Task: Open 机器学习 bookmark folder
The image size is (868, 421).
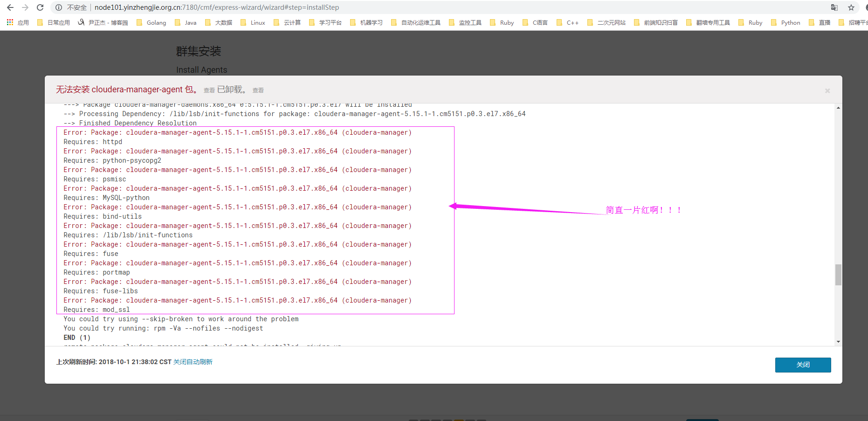Action: (366, 22)
